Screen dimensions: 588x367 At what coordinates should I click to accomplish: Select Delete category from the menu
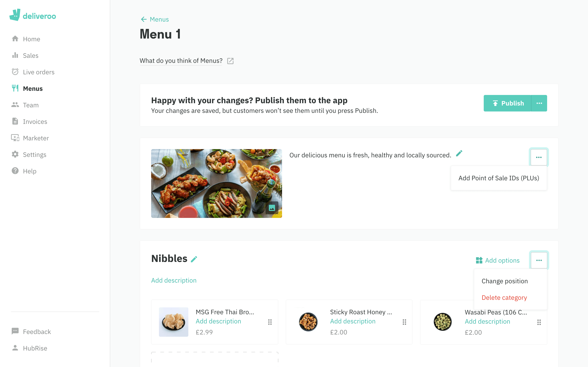(504, 297)
